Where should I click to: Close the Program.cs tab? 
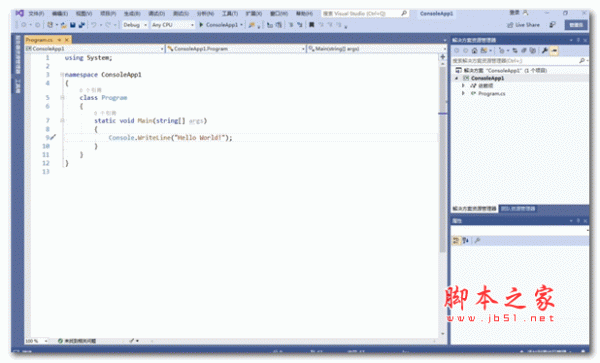[x=67, y=40]
